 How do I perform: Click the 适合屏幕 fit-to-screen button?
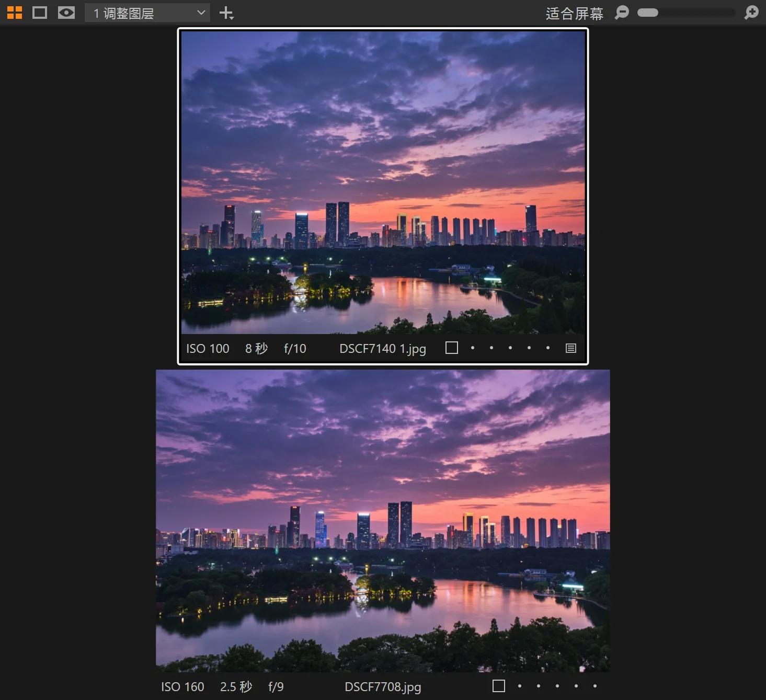[574, 14]
